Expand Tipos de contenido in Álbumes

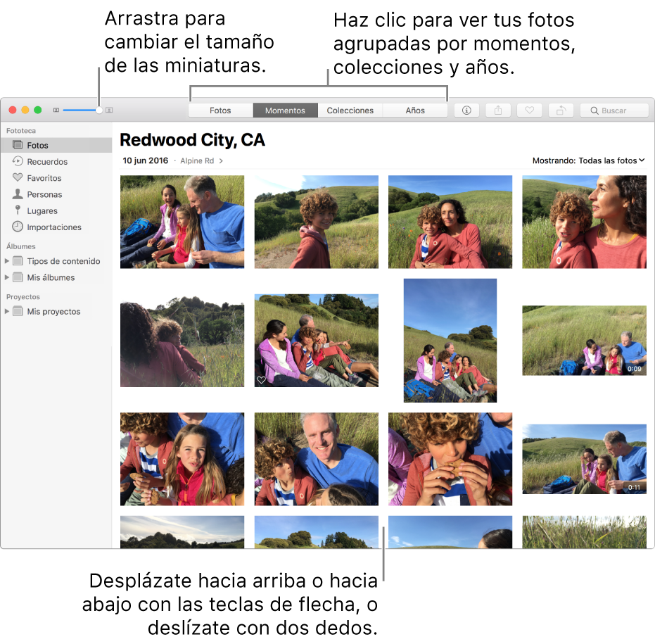[6, 260]
